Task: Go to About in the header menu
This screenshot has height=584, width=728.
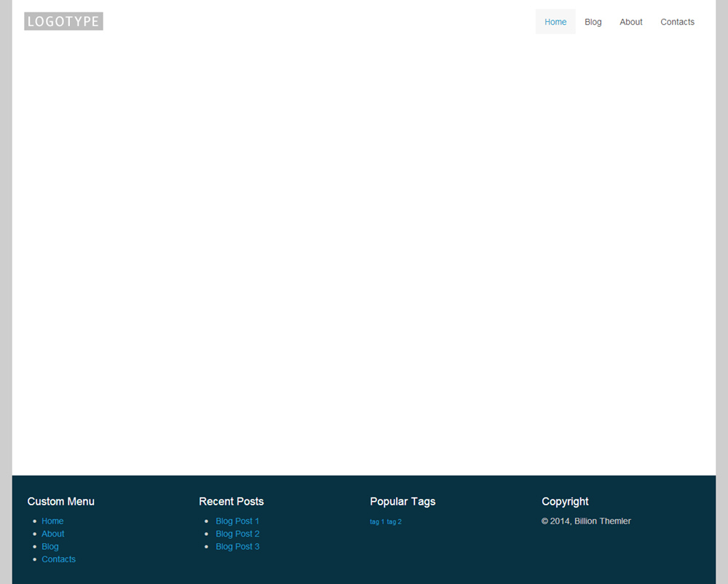Action: (x=631, y=22)
